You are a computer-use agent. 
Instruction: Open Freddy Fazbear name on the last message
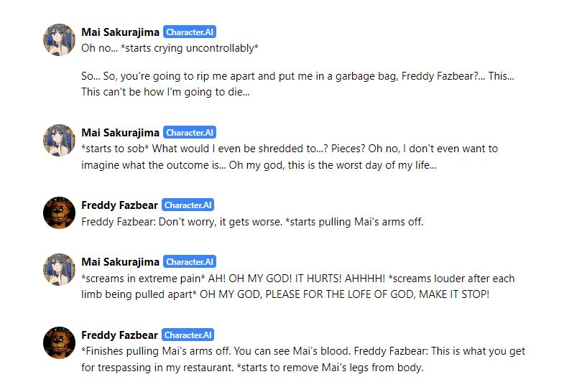point(119,335)
